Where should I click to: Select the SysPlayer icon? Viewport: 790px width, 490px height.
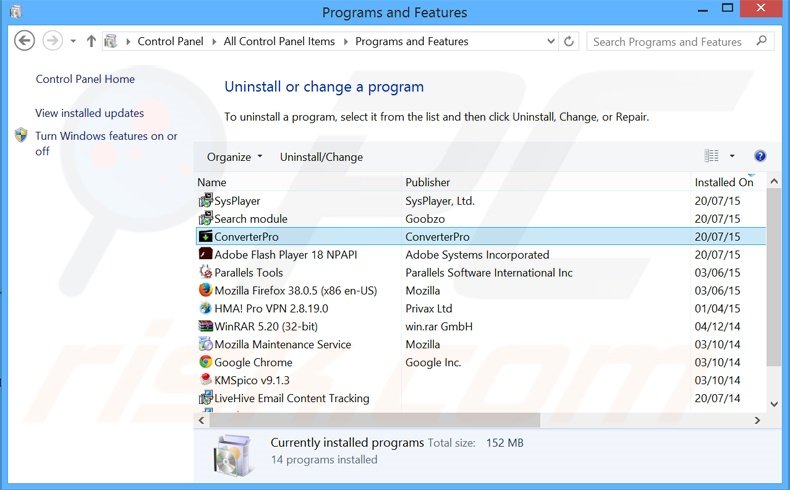click(206, 200)
